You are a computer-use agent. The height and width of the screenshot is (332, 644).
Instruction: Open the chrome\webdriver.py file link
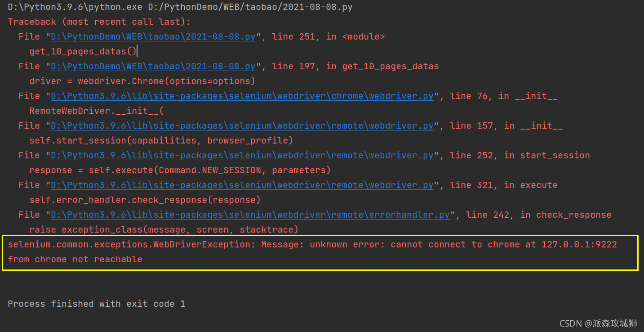pos(242,96)
